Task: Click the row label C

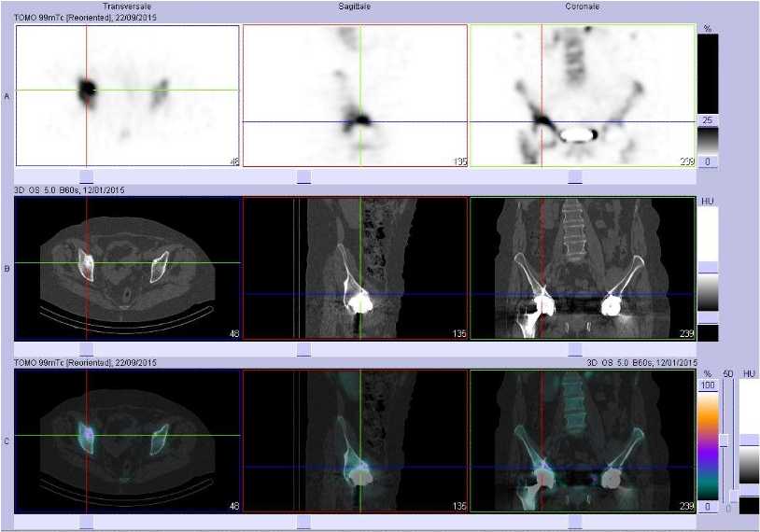Action: point(7,441)
